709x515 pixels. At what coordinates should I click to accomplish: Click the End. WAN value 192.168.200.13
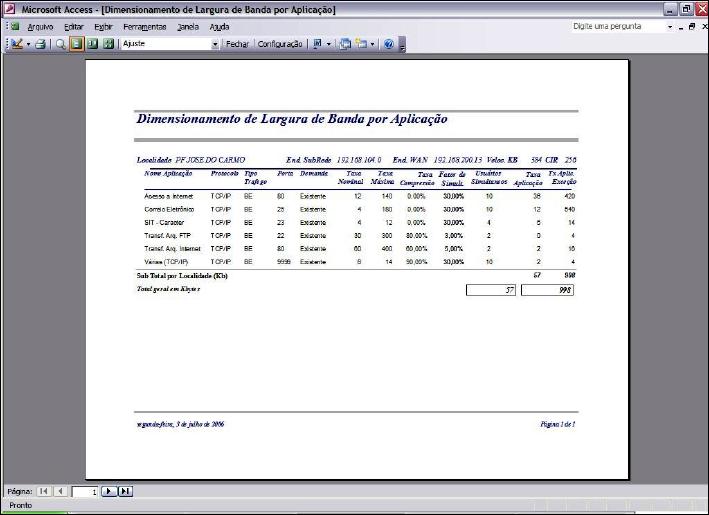pos(458,160)
